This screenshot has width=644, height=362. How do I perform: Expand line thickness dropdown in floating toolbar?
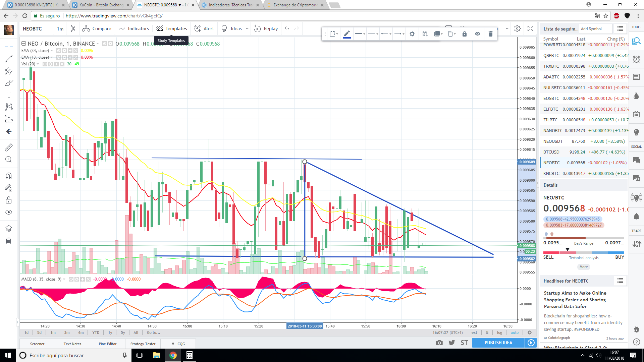coord(360,34)
